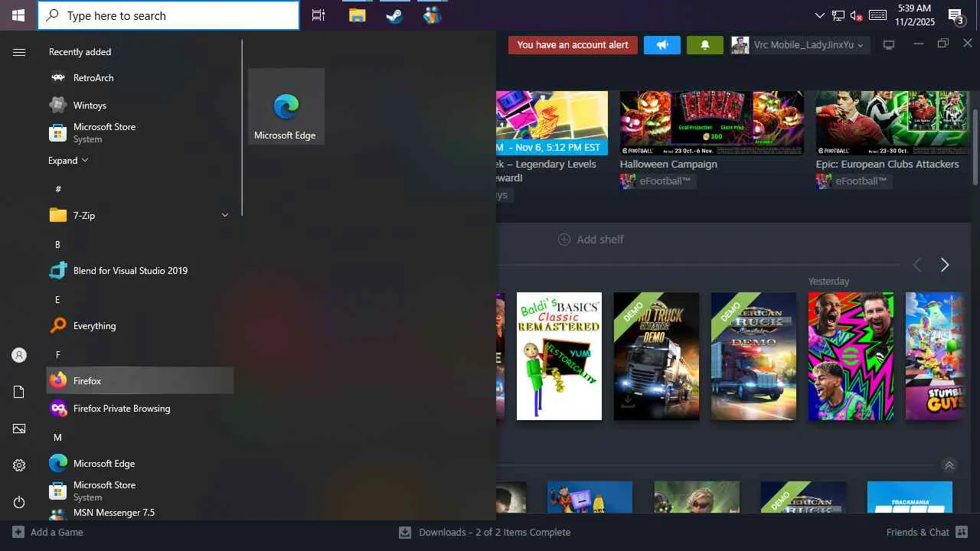Open Pictures from the Start menu rail
Image resolution: width=980 pixels, height=551 pixels.
[x=19, y=429]
